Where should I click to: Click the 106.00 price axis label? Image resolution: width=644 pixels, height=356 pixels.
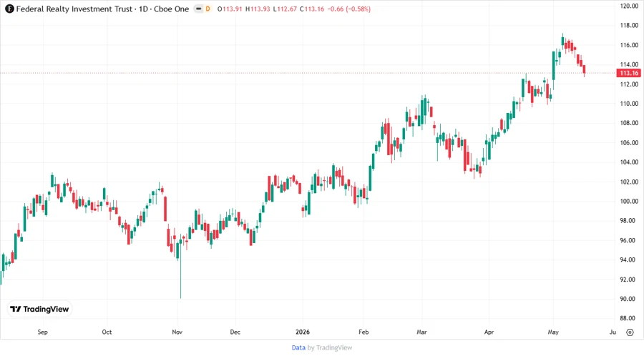[629, 143]
